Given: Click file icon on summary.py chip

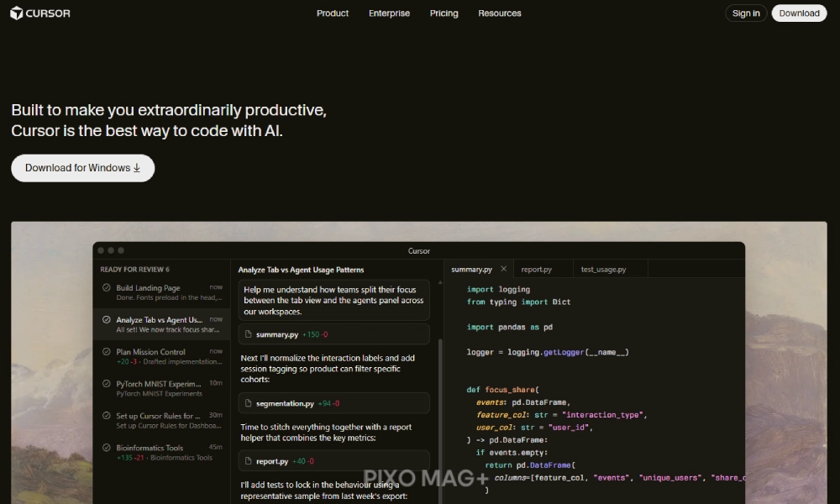Looking at the screenshot, I should (x=248, y=334).
